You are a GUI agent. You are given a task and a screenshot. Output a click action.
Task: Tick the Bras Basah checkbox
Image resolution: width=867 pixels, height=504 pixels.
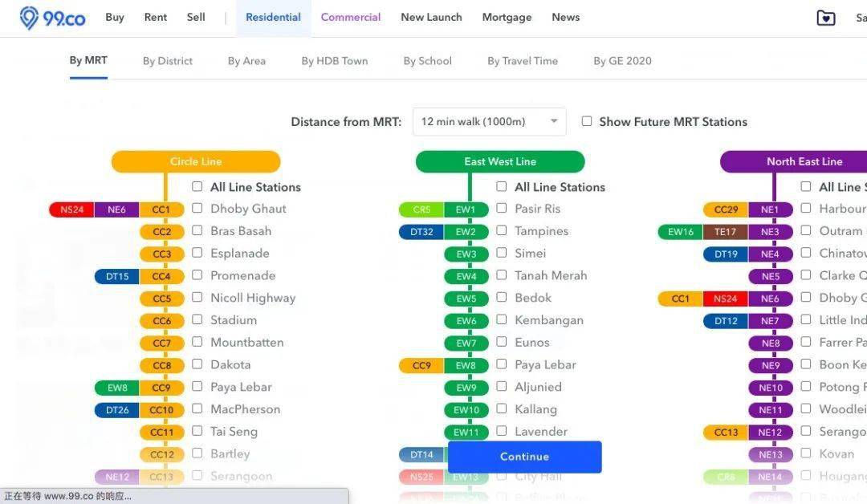pyautogui.click(x=197, y=230)
